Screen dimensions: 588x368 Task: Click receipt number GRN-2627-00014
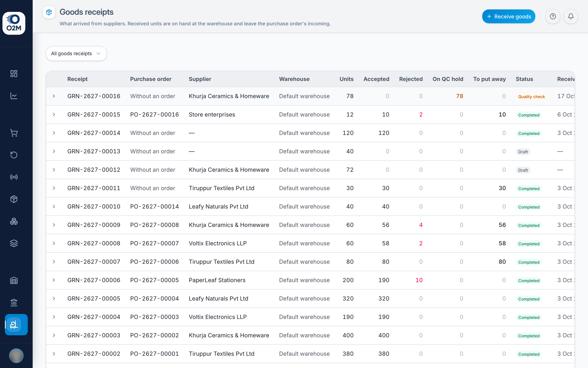pos(94,133)
